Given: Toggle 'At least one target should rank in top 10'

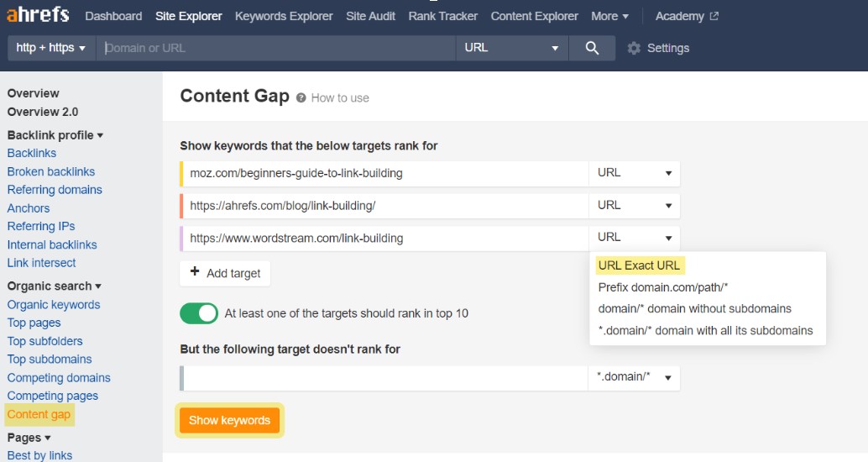Looking at the screenshot, I should tap(199, 313).
